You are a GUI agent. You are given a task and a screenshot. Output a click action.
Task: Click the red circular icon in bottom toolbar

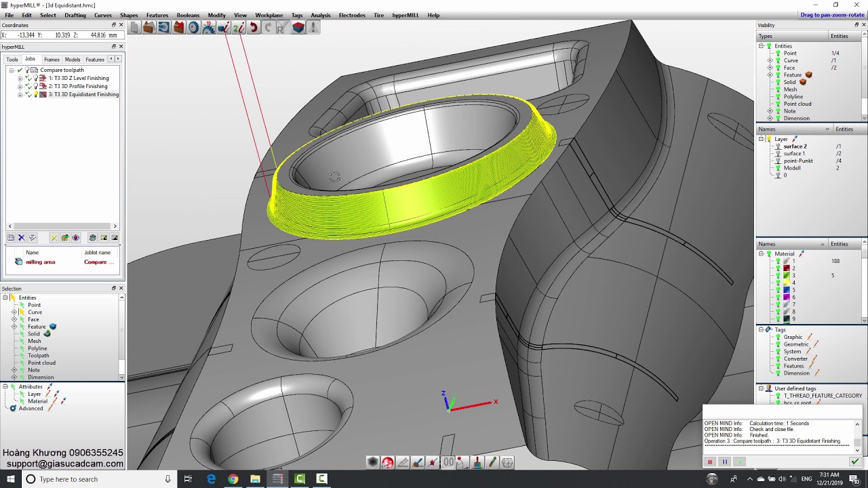(388, 462)
